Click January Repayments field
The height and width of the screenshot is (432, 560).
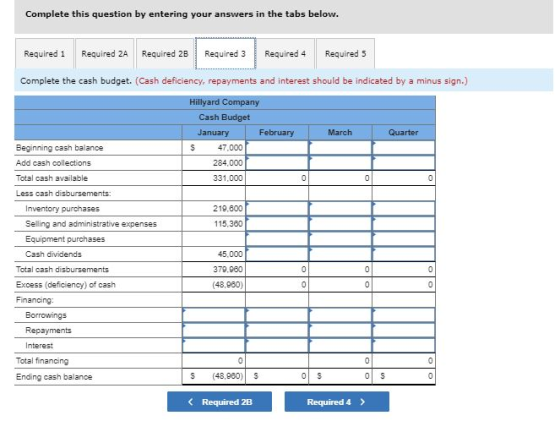pos(214,330)
